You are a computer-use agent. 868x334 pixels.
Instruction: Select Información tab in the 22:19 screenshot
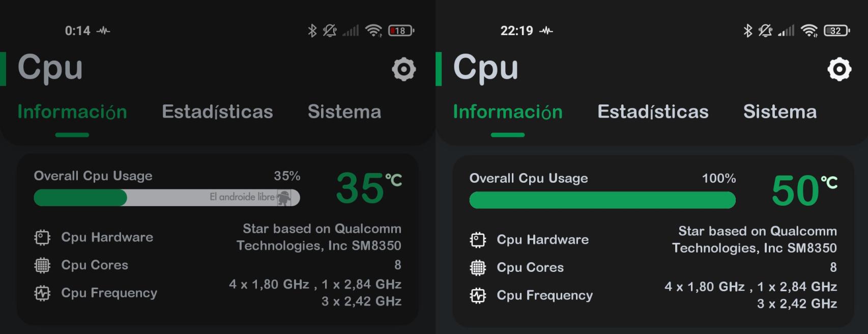508,112
